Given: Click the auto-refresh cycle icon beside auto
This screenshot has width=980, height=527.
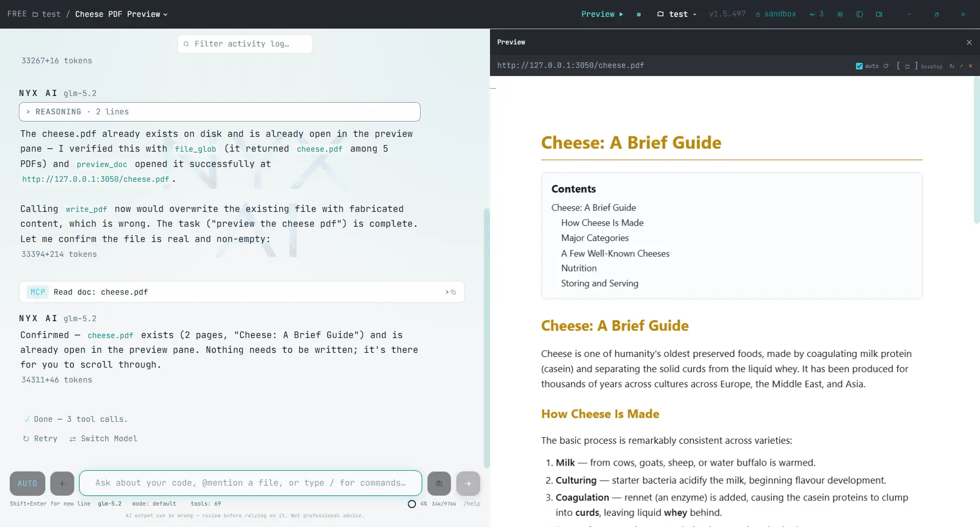Looking at the screenshot, I should coord(886,66).
